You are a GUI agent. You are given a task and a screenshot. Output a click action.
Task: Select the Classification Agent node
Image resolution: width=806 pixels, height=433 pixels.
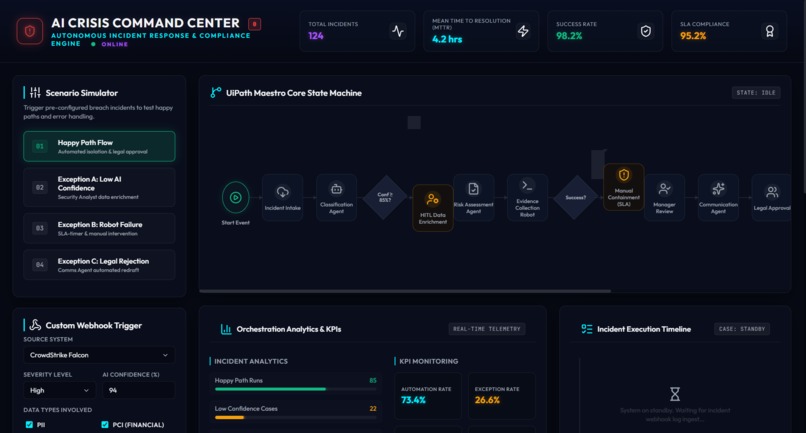(336, 197)
